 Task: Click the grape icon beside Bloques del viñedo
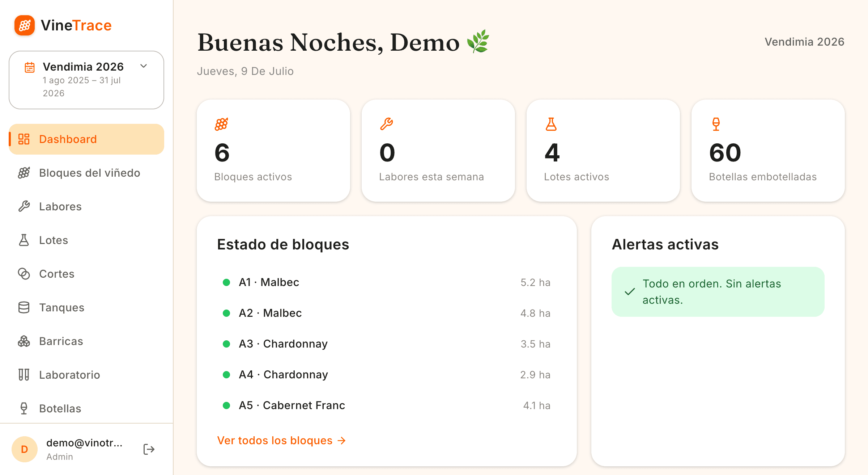[x=24, y=173]
